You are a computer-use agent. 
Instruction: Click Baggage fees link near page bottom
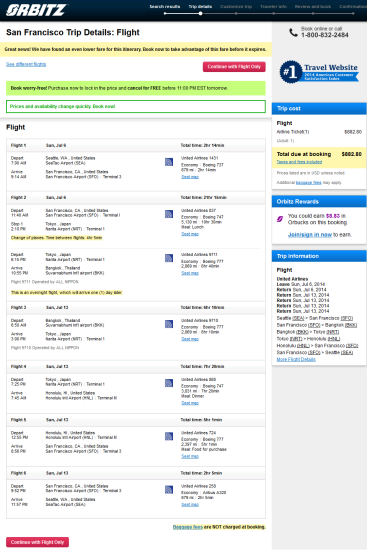click(188, 527)
